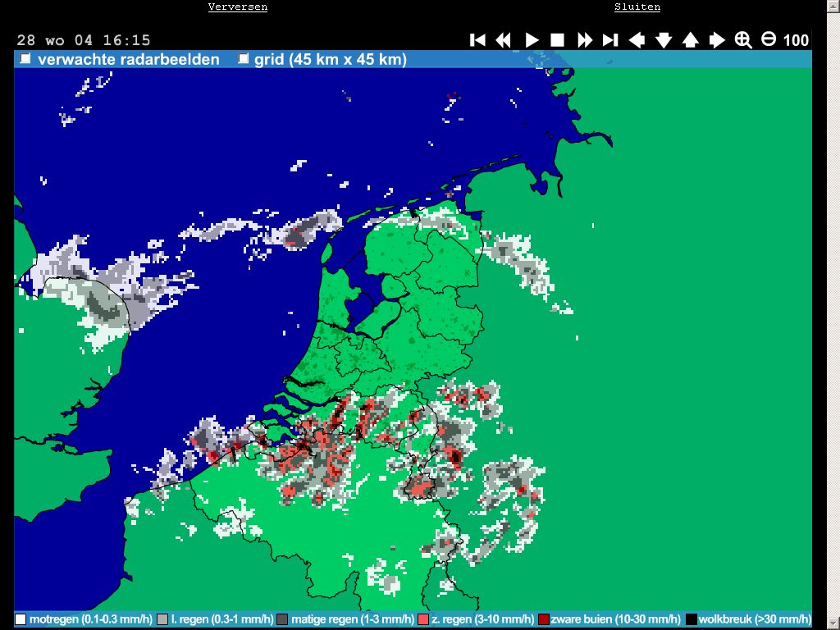
Task: Play the radar animation
Action: pyautogui.click(x=532, y=40)
